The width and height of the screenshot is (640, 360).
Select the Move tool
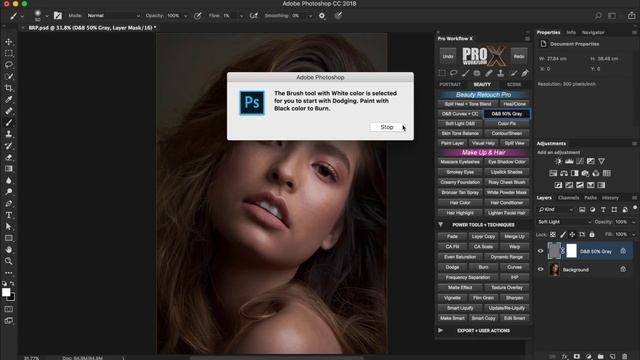click(9, 42)
